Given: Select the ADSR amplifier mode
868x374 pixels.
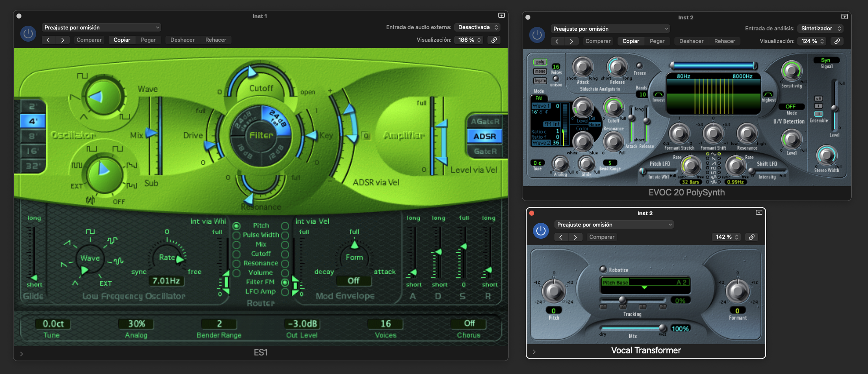Looking at the screenshot, I should (485, 136).
